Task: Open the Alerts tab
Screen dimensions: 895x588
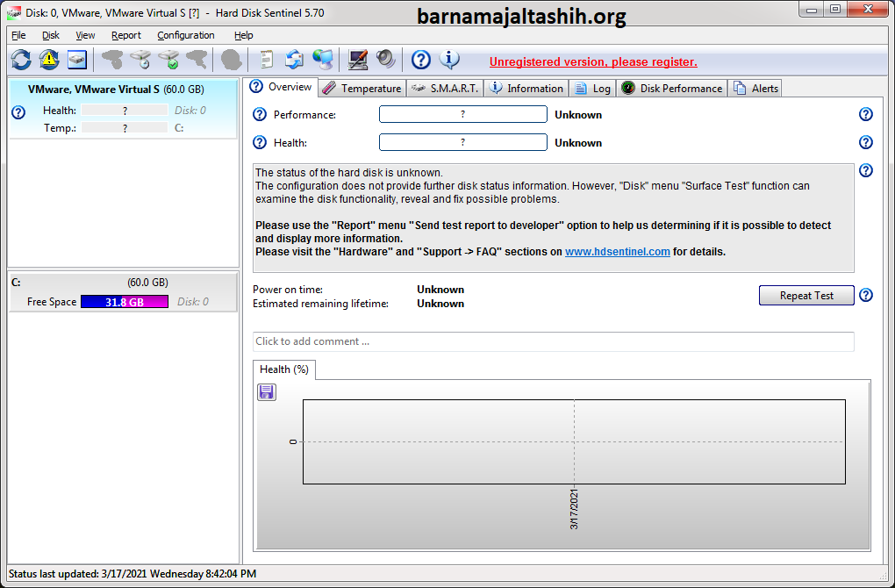Action: [755, 89]
